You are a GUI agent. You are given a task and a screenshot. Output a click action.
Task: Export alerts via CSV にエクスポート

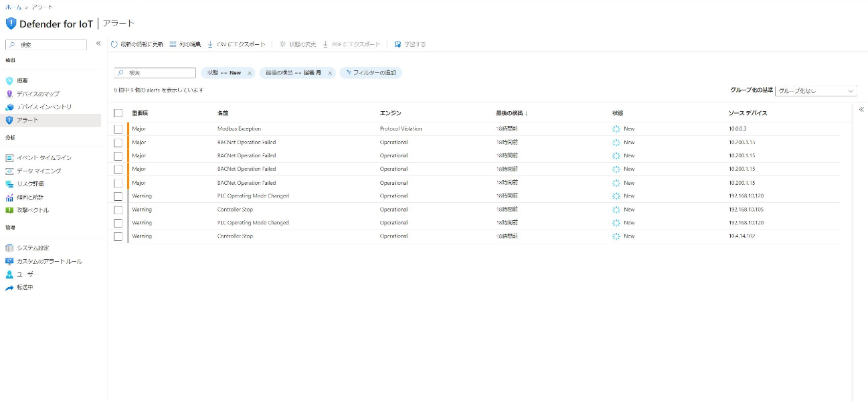pyautogui.click(x=236, y=44)
